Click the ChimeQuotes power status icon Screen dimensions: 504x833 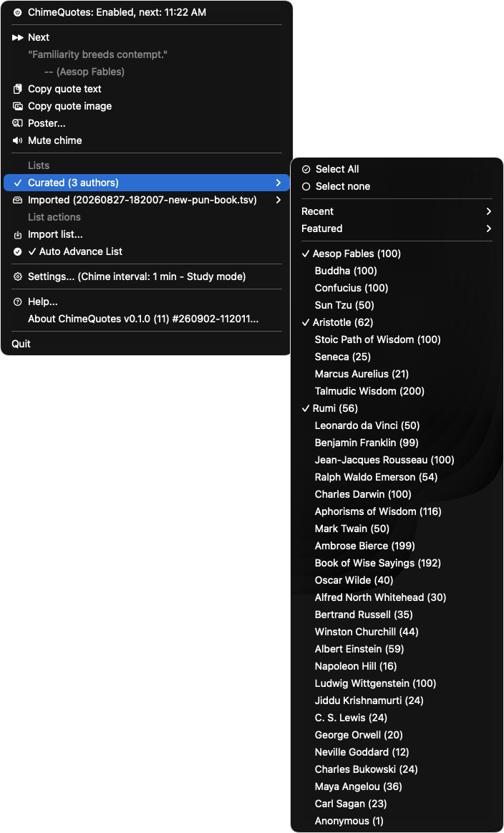(17, 12)
